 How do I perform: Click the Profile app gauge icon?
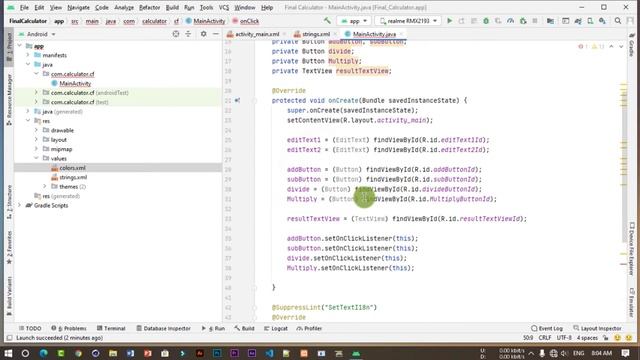tap(510, 20)
